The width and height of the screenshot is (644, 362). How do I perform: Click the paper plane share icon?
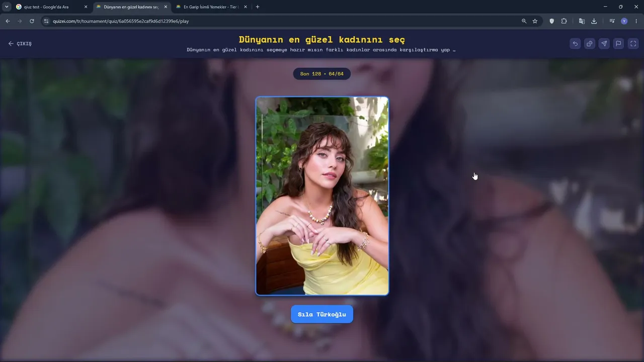(604, 44)
